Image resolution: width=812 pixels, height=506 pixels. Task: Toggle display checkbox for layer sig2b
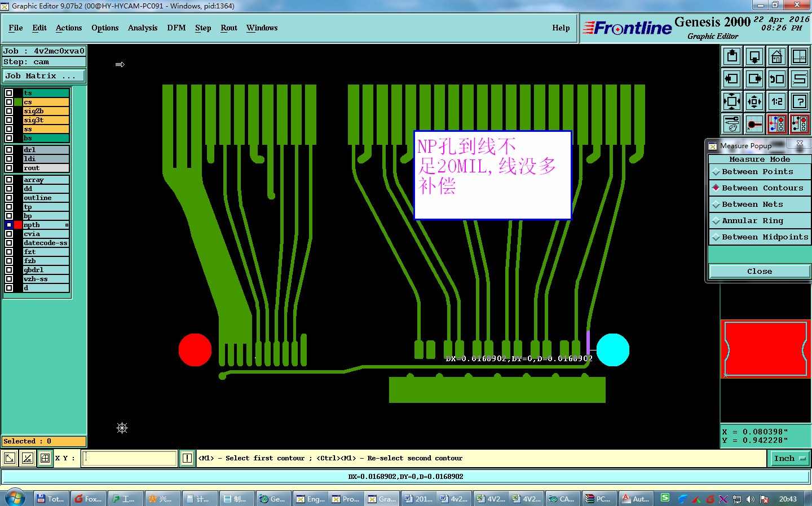coord(9,111)
